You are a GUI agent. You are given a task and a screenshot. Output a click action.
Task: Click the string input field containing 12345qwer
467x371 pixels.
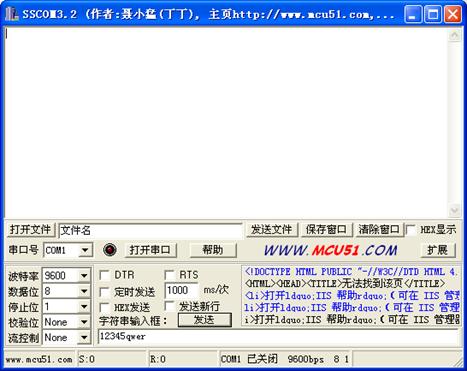click(278, 337)
